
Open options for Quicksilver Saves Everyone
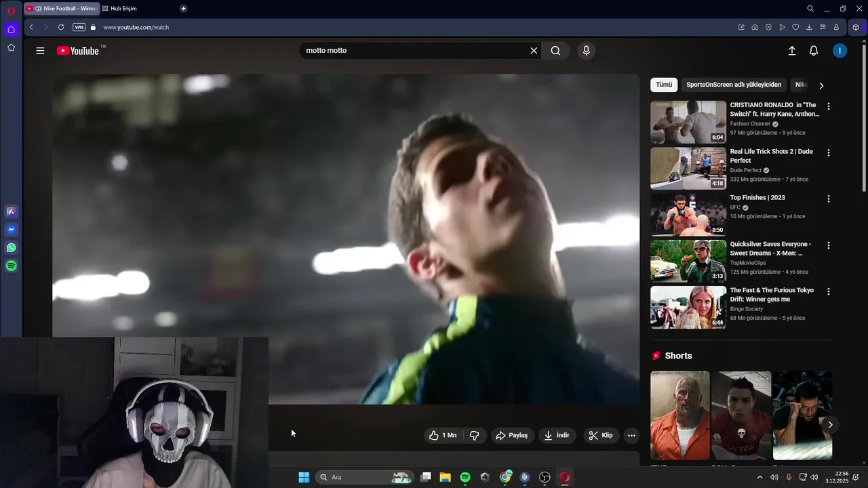click(x=828, y=245)
